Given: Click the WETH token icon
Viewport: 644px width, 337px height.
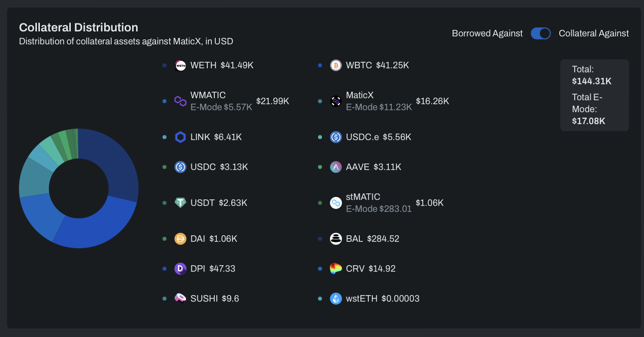Looking at the screenshot, I should coord(180,65).
